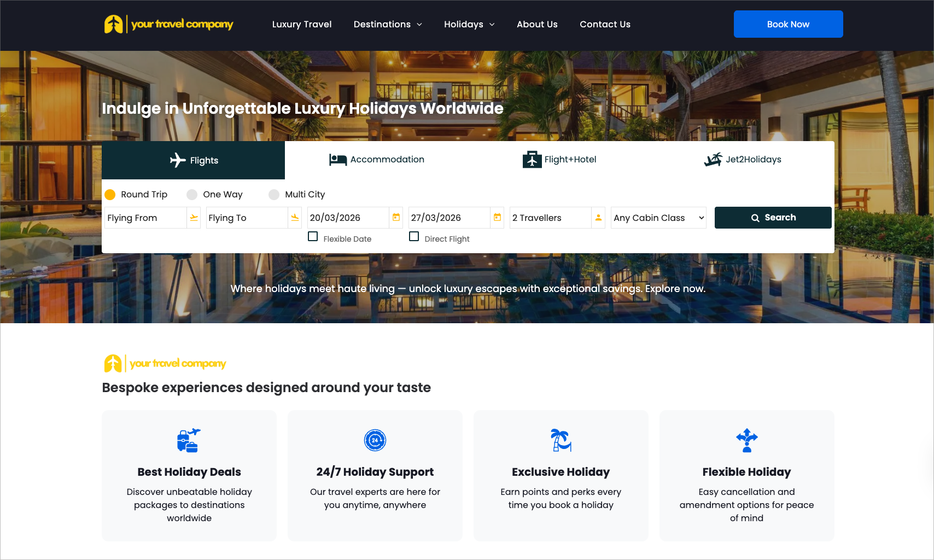The image size is (934, 560).
Task: Click the Flight+Hotel suitcase-plane icon
Action: click(532, 159)
